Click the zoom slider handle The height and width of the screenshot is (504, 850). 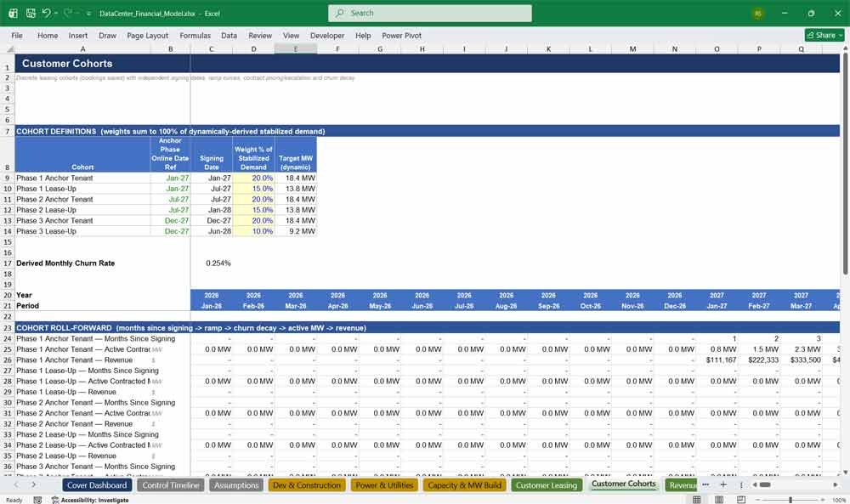pos(790,500)
